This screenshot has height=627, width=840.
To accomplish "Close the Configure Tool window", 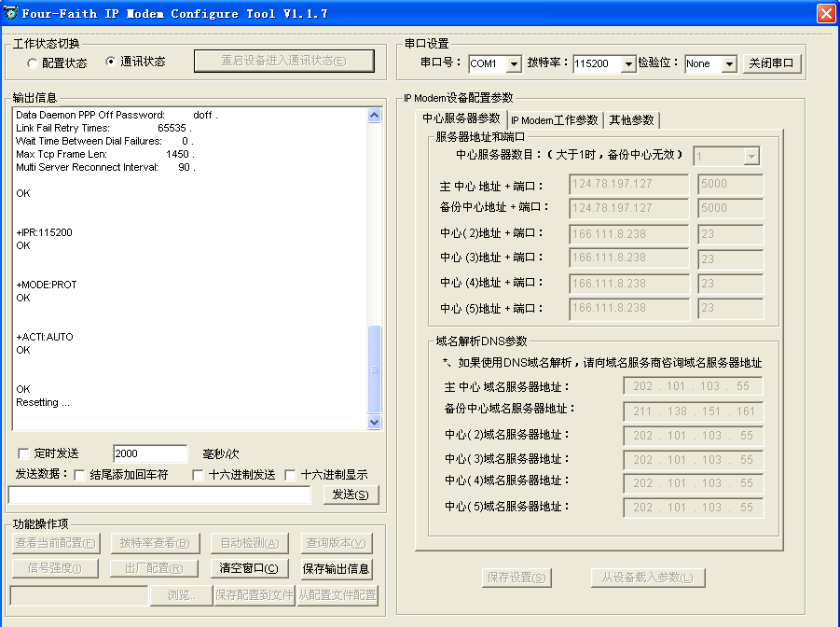I will tap(826, 13).
